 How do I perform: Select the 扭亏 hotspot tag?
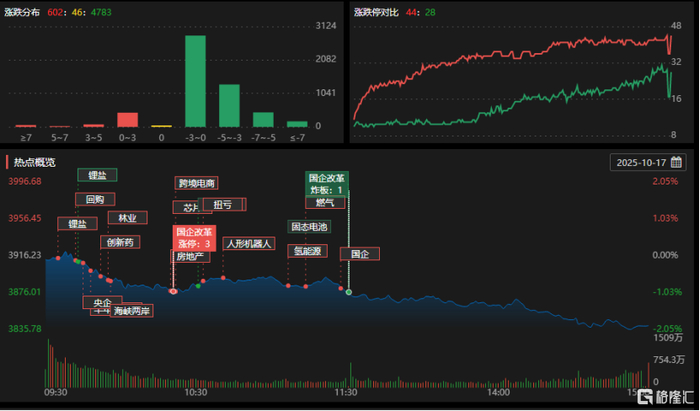tap(222, 204)
